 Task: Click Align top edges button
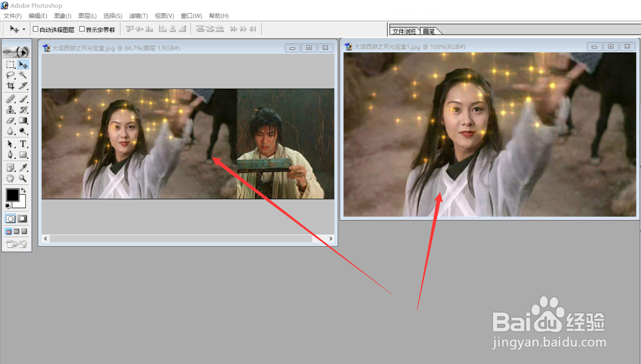click(130, 29)
